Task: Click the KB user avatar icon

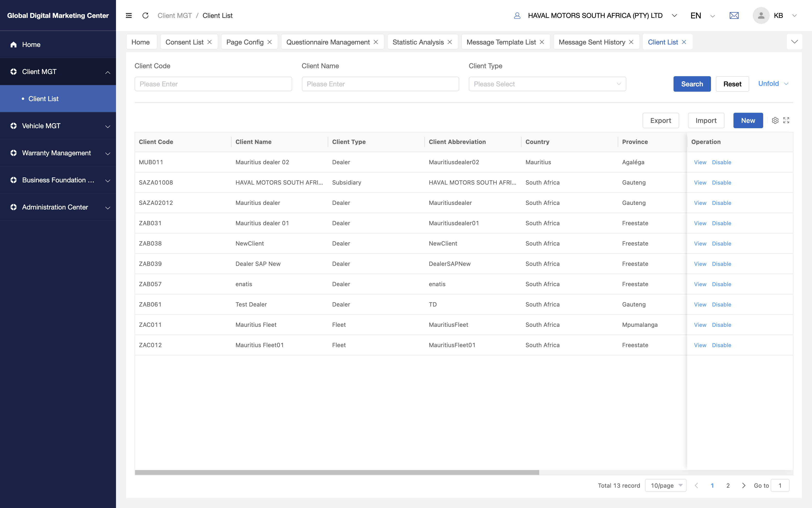Action: [x=761, y=15]
